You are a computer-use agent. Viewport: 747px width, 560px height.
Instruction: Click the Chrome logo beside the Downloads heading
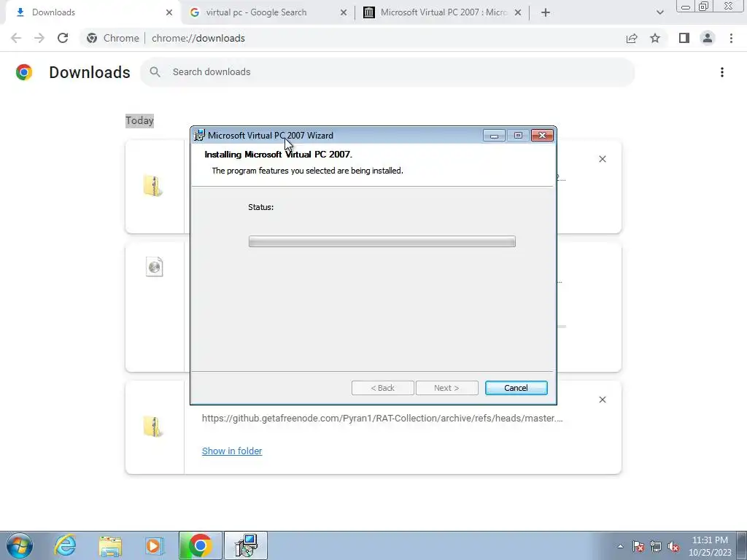(x=24, y=72)
